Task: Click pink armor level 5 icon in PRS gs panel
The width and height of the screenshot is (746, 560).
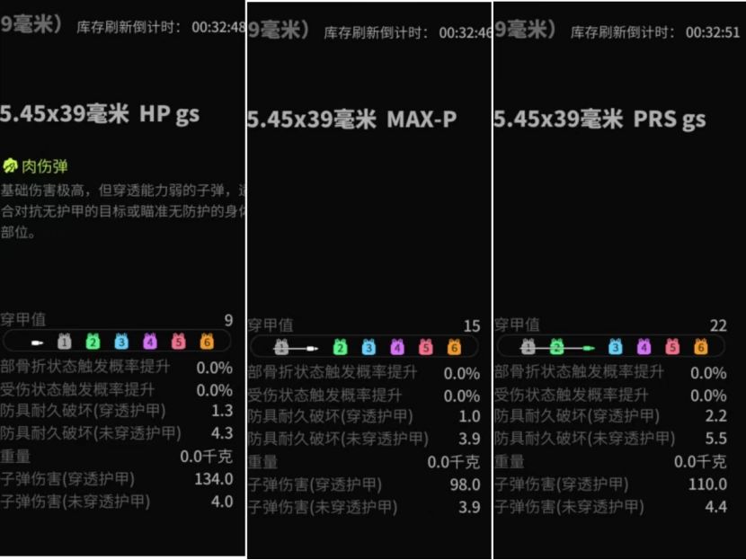Action: coord(672,347)
